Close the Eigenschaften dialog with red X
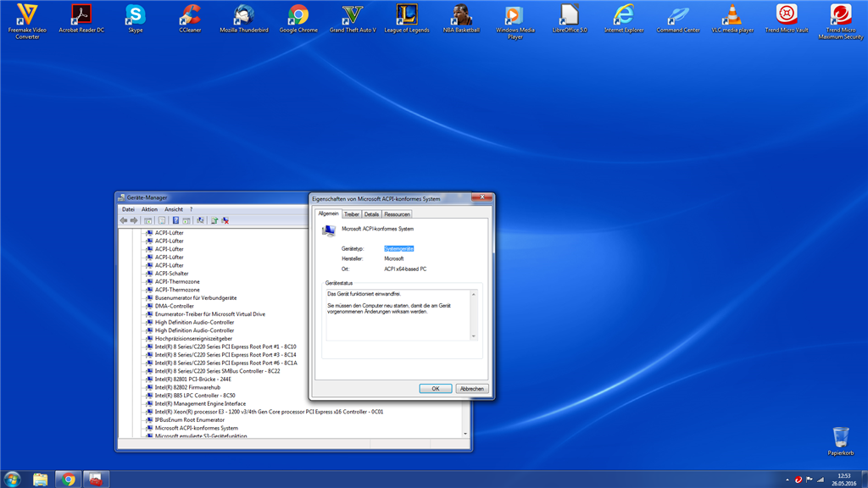 point(481,197)
